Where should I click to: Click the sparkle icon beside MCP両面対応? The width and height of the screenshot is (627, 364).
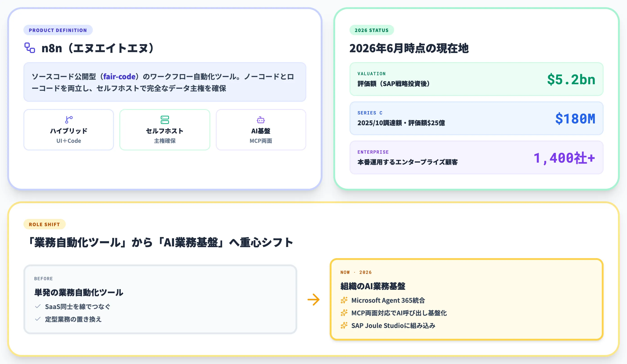point(344,313)
